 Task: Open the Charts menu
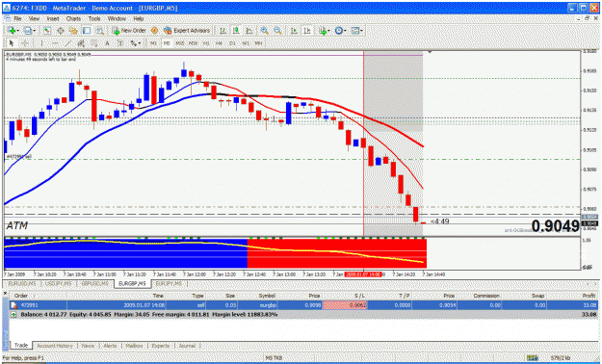[73, 18]
